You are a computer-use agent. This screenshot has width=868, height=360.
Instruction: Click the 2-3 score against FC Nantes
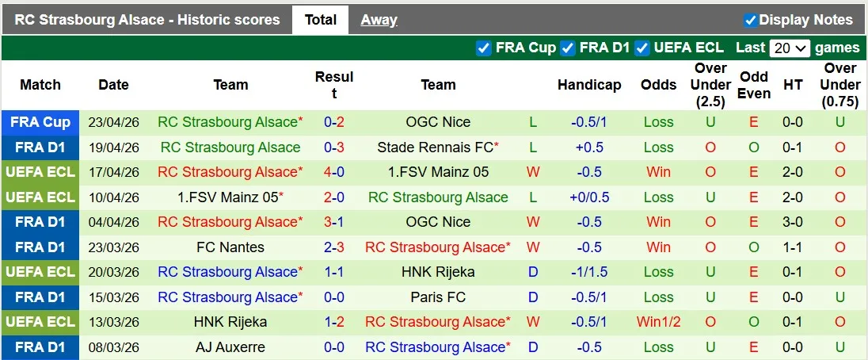(x=333, y=247)
